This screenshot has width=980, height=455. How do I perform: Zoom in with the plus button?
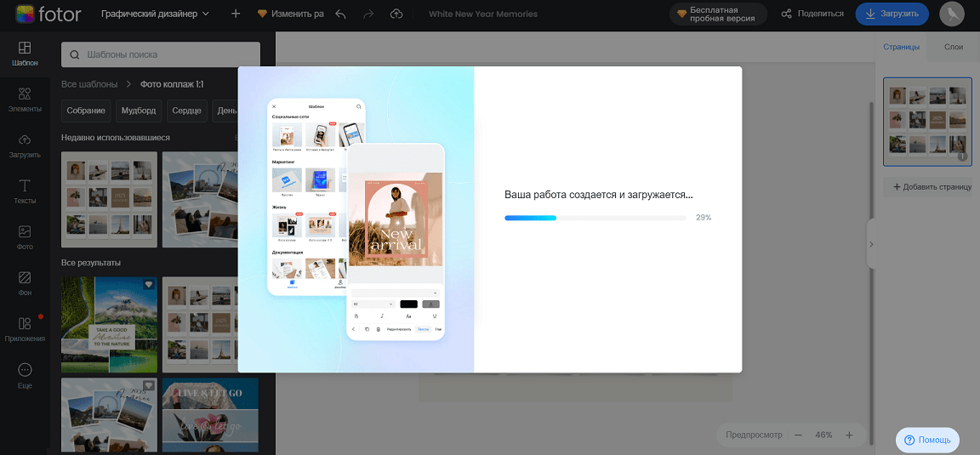point(849,435)
